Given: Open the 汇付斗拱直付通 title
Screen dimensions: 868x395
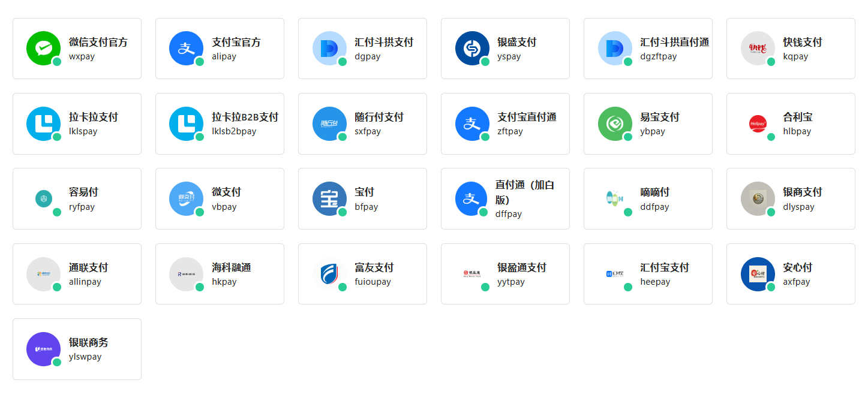Looking at the screenshot, I should coord(675,43).
